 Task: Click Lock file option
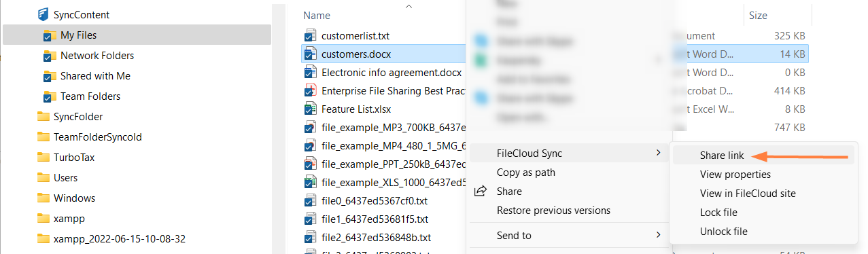pos(718,212)
